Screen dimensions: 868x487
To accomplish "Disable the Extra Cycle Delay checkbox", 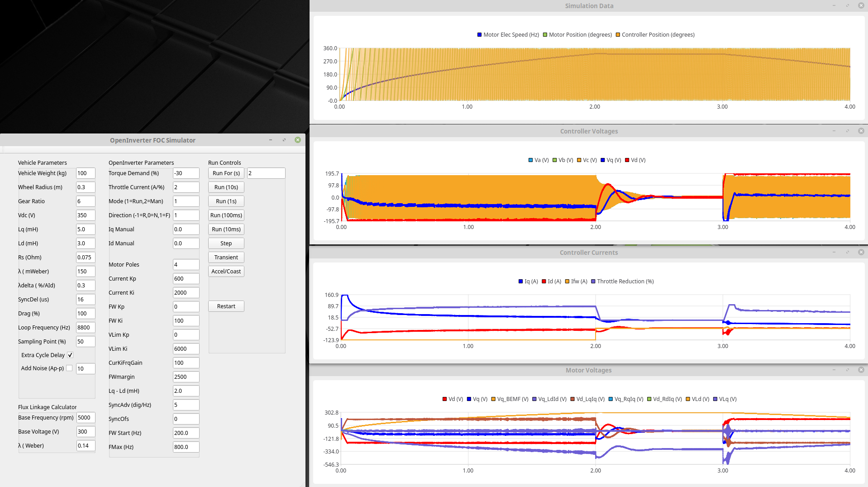I will [70, 355].
